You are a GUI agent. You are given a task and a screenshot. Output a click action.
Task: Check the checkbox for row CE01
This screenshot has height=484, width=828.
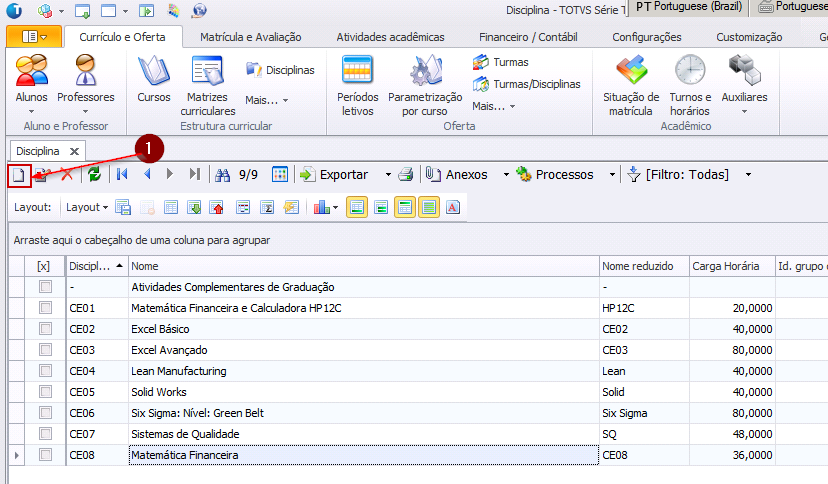pyautogui.click(x=45, y=308)
